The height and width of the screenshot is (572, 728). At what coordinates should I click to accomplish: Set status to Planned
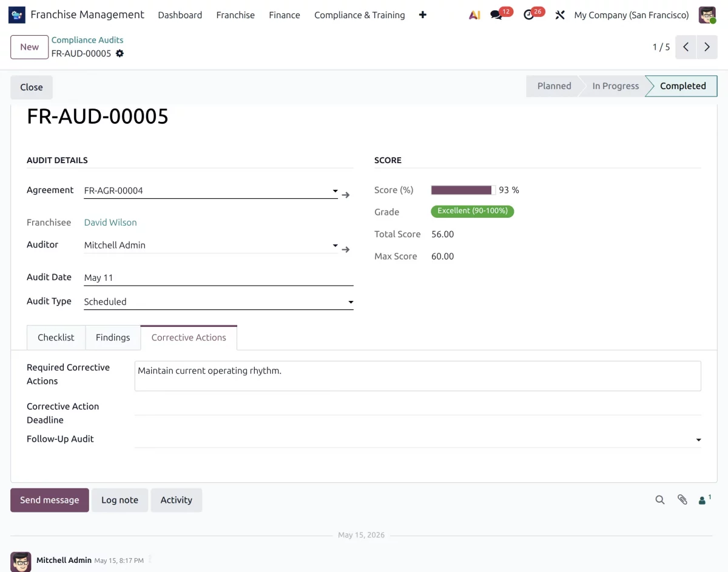click(552, 86)
